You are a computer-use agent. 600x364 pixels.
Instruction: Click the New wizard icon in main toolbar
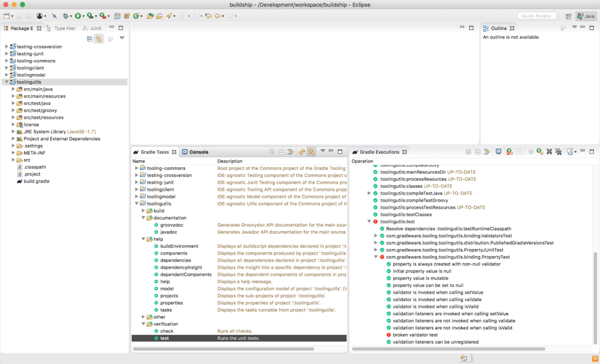click(x=7, y=16)
